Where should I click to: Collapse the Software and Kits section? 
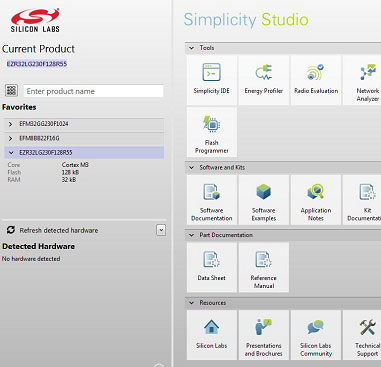[191, 167]
